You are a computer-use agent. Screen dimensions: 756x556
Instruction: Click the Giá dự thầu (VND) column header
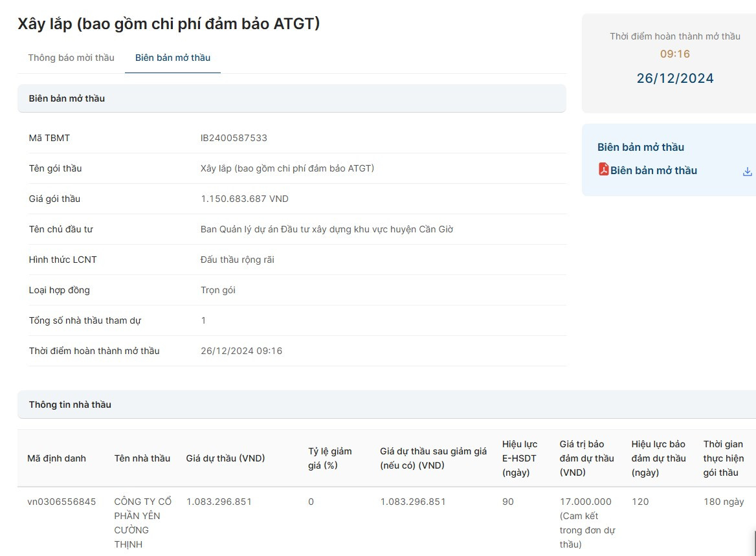(226, 458)
